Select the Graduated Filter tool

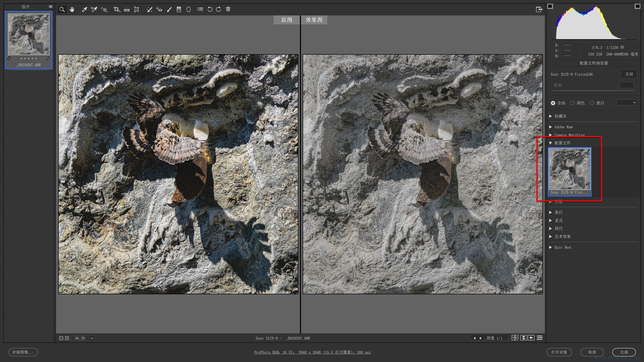tap(179, 10)
